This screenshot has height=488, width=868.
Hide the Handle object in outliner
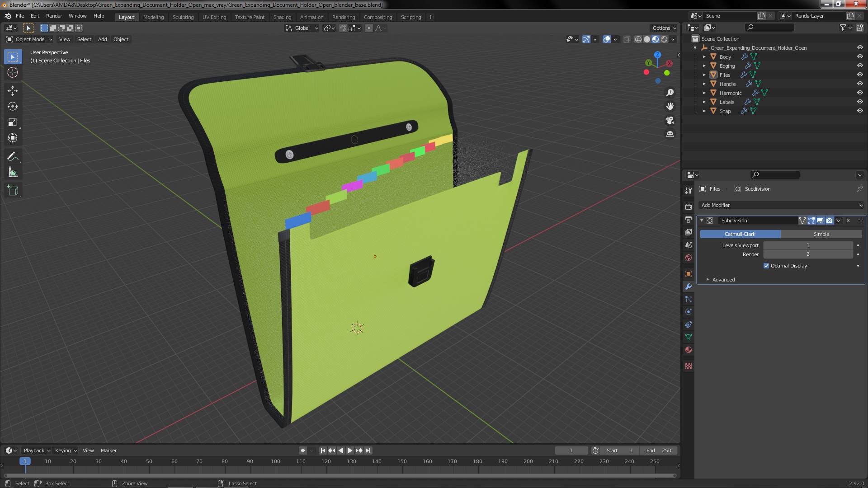(860, 84)
